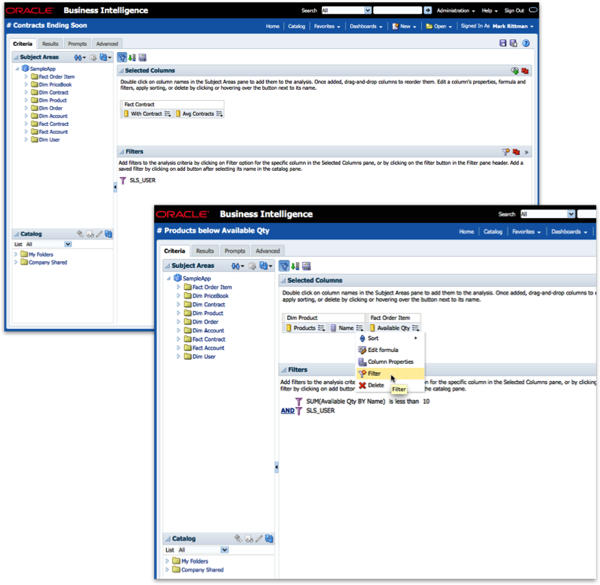This screenshot has width=600, height=585.
Task: Open the List dropdown in front Catalog pane
Action: [225, 550]
